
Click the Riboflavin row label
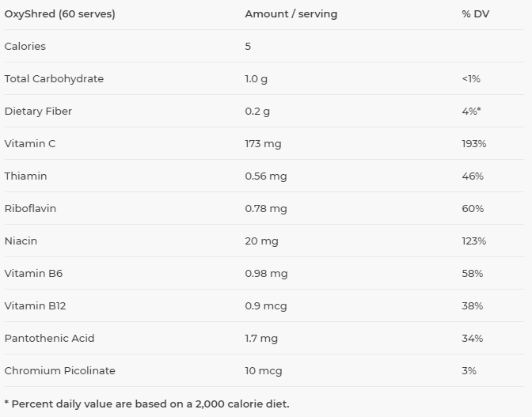pyautogui.click(x=30, y=208)
